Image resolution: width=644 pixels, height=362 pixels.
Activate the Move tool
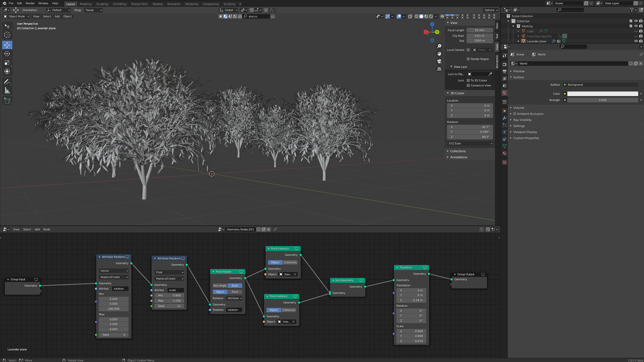[x=7, y=45]
